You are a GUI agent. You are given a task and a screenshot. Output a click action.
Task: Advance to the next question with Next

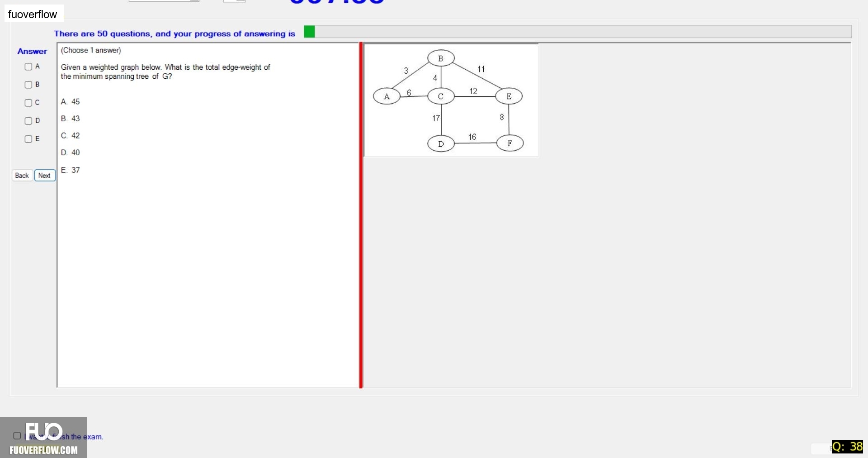click(45, 176)
